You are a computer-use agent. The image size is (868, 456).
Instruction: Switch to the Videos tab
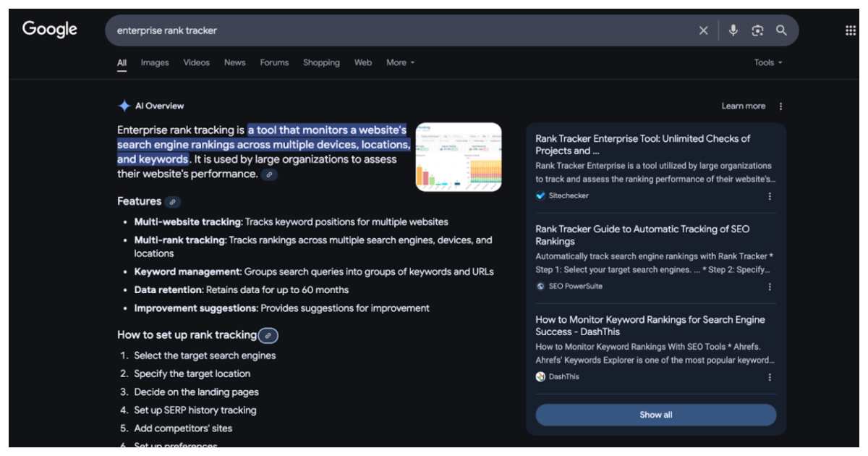(x=196, y=62)
